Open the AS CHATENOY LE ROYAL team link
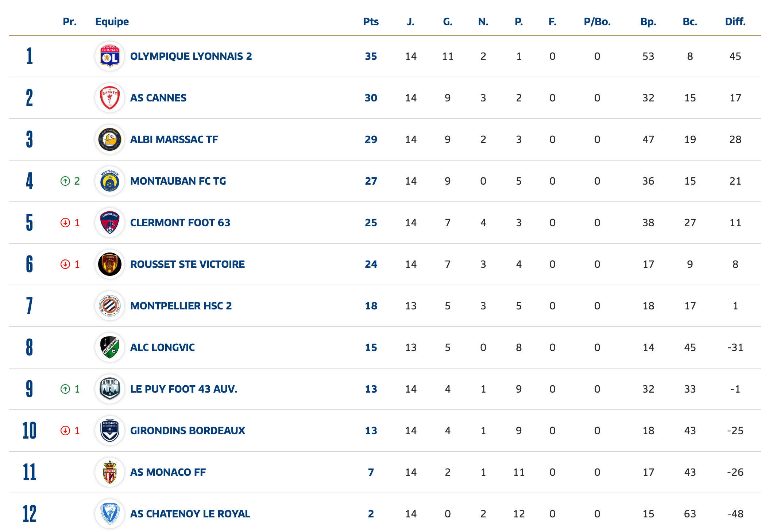The height and width of the screenshot is (532, 761). (190, 514)
